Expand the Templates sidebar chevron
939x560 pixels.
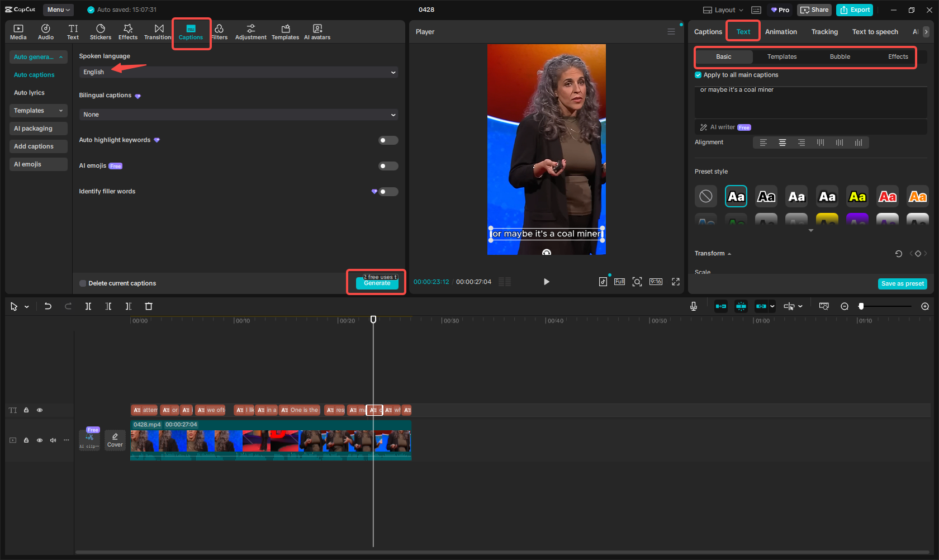tap(60, 110)
